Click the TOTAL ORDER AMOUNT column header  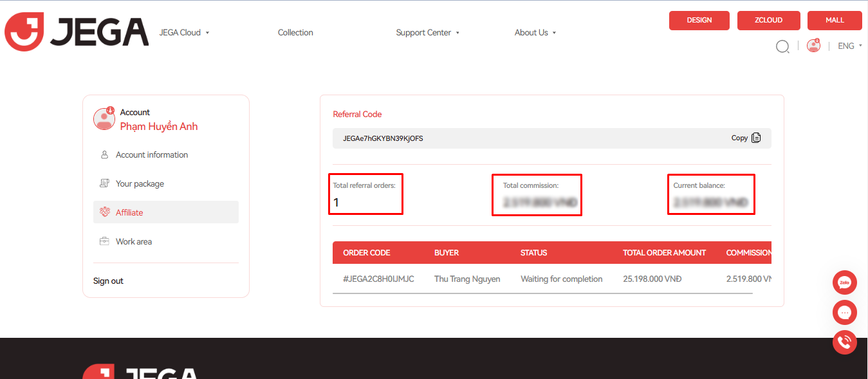pyautogui.click(x=665, y=253)
